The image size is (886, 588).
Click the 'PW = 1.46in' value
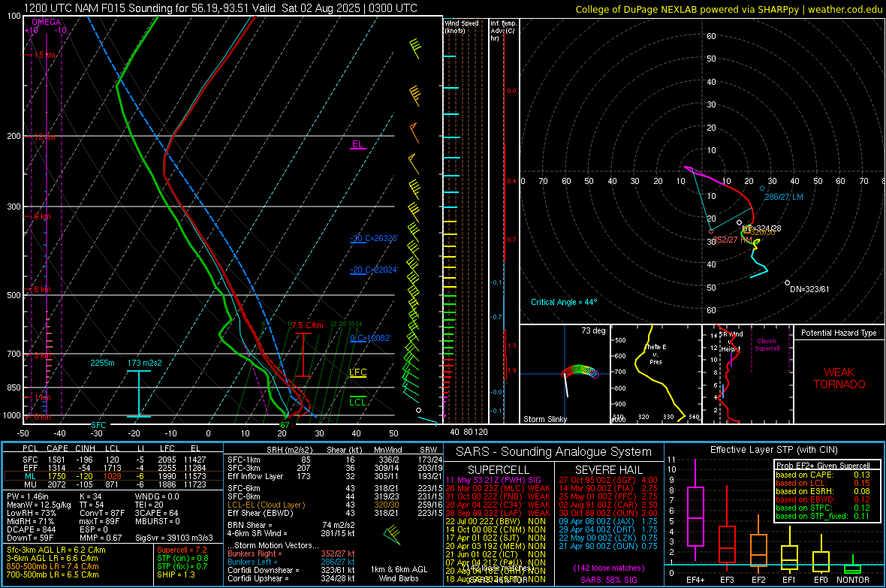tap(28, 496)
